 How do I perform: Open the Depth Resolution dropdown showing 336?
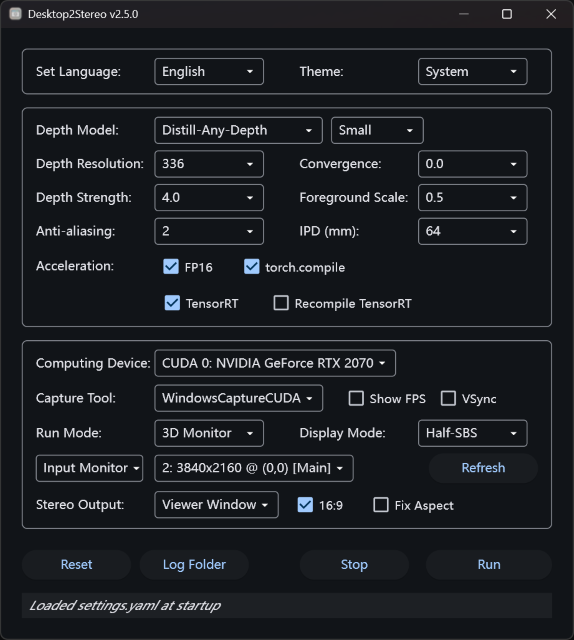tap(209, 164)
